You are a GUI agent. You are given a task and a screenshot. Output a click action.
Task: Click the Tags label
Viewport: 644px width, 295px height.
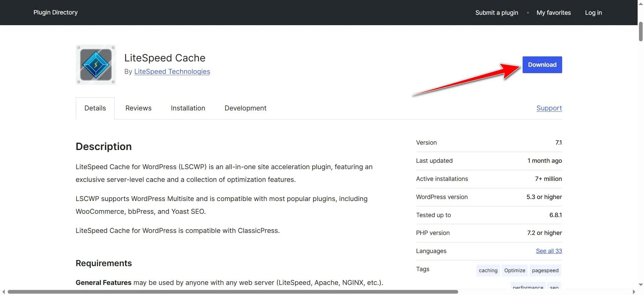(x=423, y=269)
